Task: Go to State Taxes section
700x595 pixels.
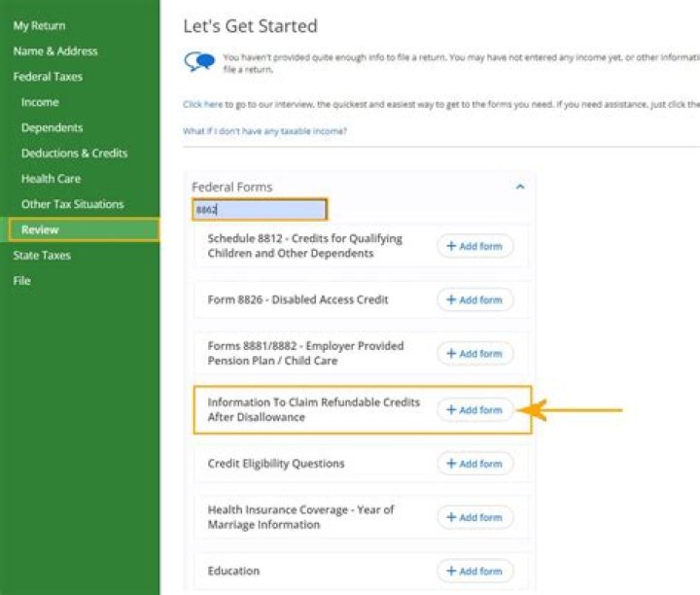Action: coord(42,256)
